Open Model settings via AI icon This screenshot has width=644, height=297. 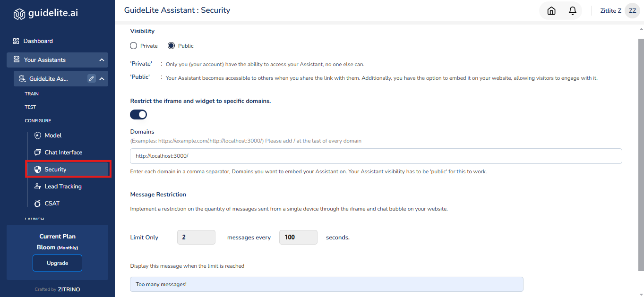[38, 136]
